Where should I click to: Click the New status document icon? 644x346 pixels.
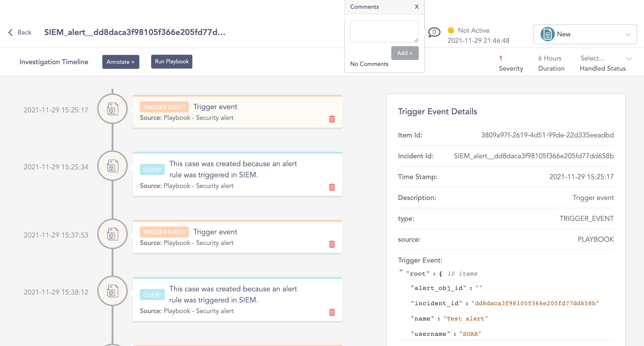pyautogui.click(x=547, y=34)
